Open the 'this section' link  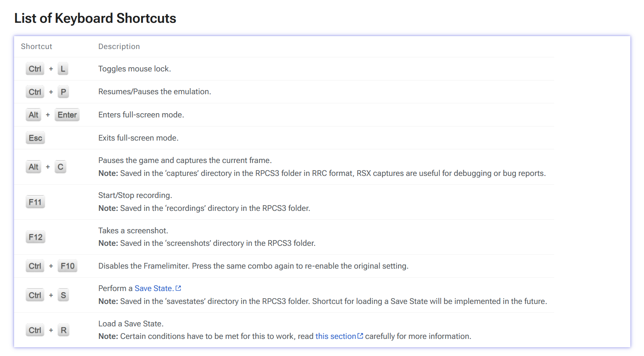tap(336, 336)
